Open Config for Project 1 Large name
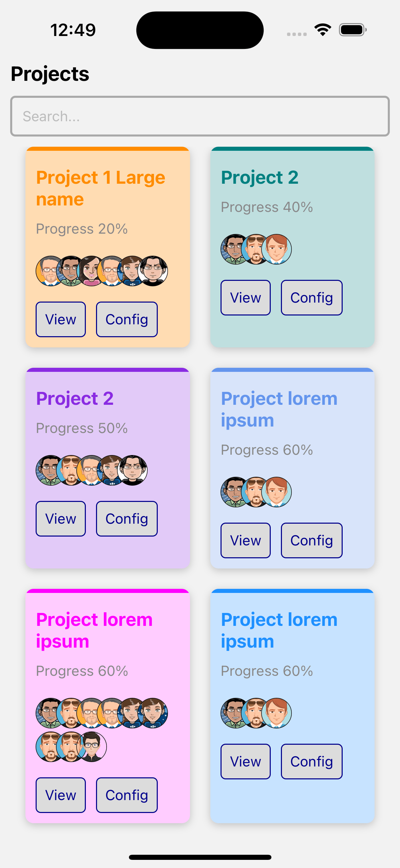 coord(127,319)
